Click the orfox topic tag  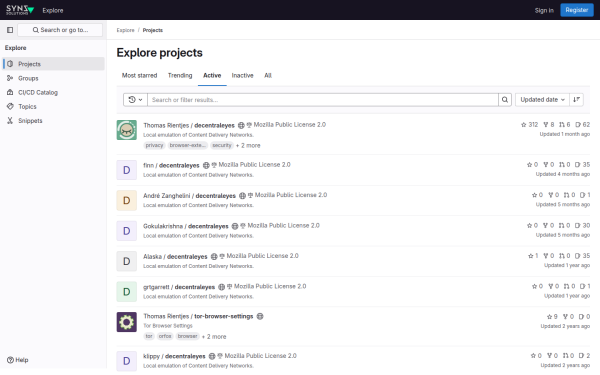165,336
